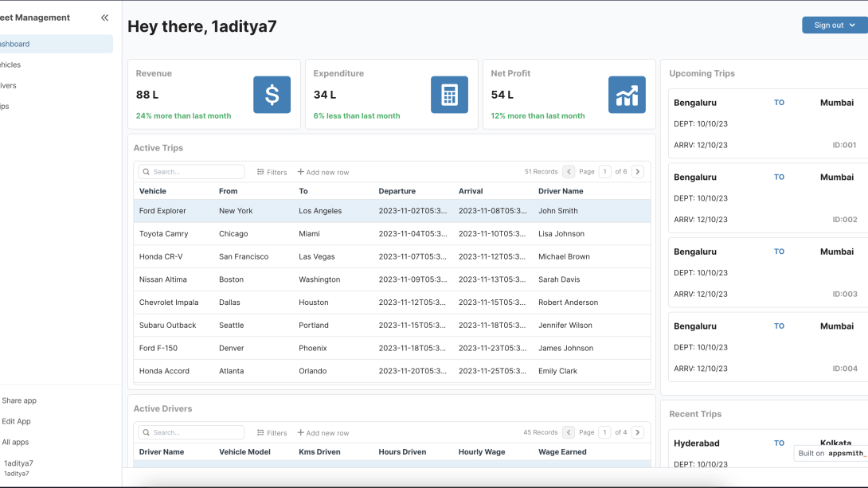
Task: Add new row in Active Trips
Action: 323,172
